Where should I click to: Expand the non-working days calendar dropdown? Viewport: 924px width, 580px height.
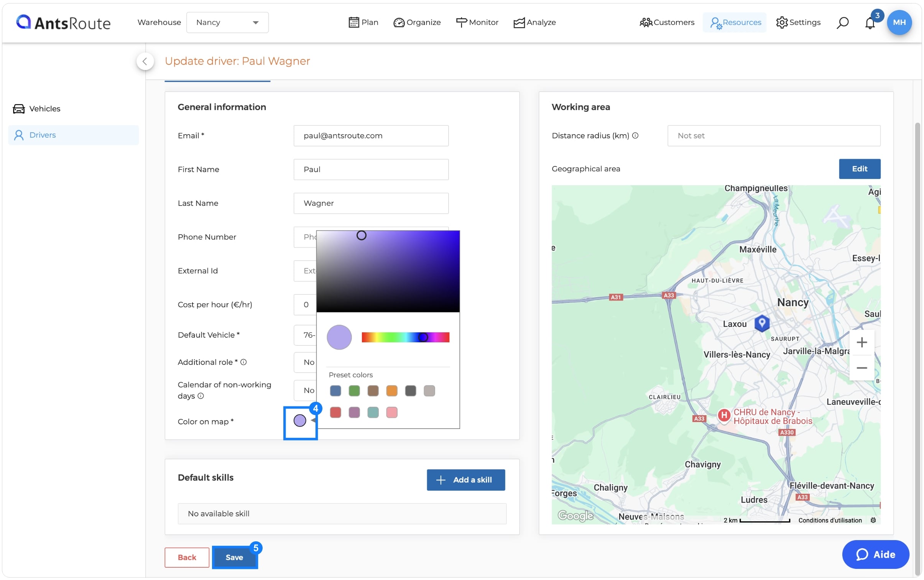pyautogui.click(x=305, y=390)
